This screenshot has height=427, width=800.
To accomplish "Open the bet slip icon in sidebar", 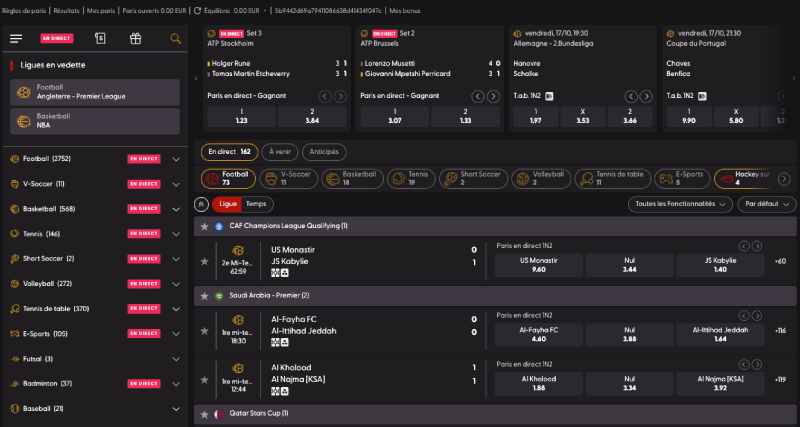I will coord(100,38).
